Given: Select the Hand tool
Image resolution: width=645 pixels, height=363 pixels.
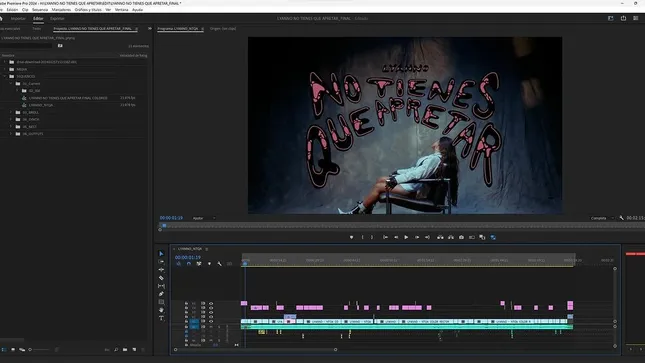Looking at the screenshot, I should [x=161, y=310].
